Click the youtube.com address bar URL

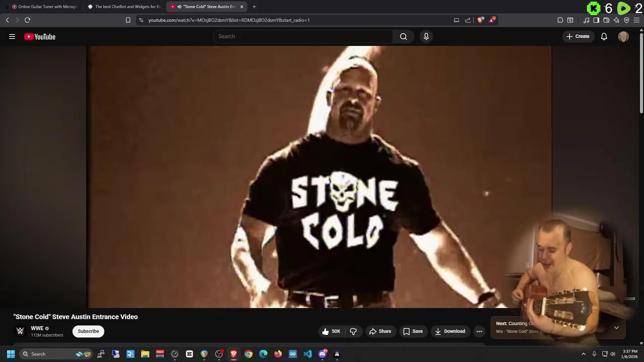click(x=229, y=20)
